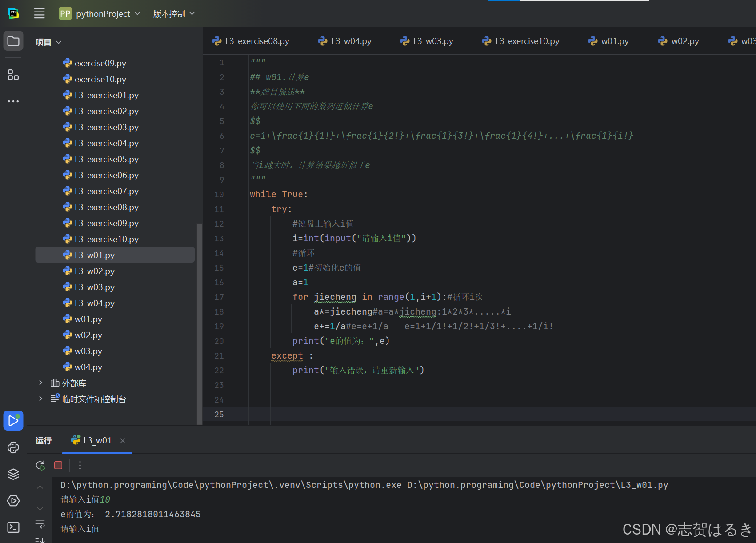Rerun the L3_w01 script
756x543 pixels.
point(40,465)
